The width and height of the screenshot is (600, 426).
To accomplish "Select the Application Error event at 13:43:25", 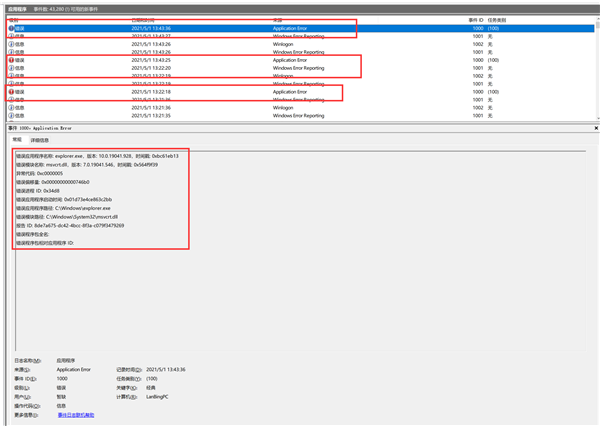I will (x=300, y=60).
